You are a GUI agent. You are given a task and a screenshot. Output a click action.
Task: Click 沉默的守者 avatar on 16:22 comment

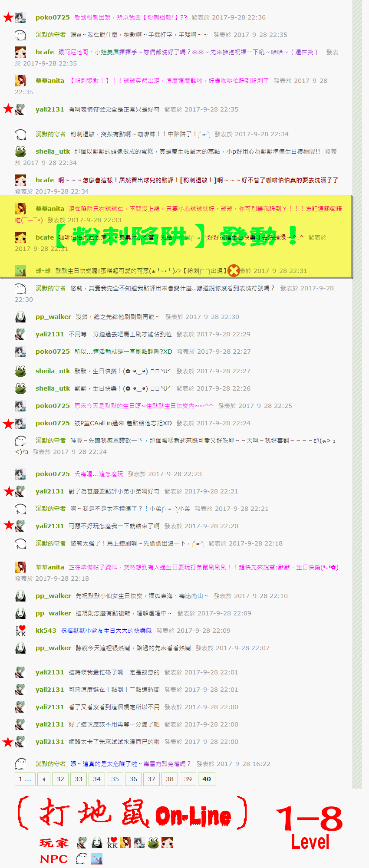click(x=20, y=764)
